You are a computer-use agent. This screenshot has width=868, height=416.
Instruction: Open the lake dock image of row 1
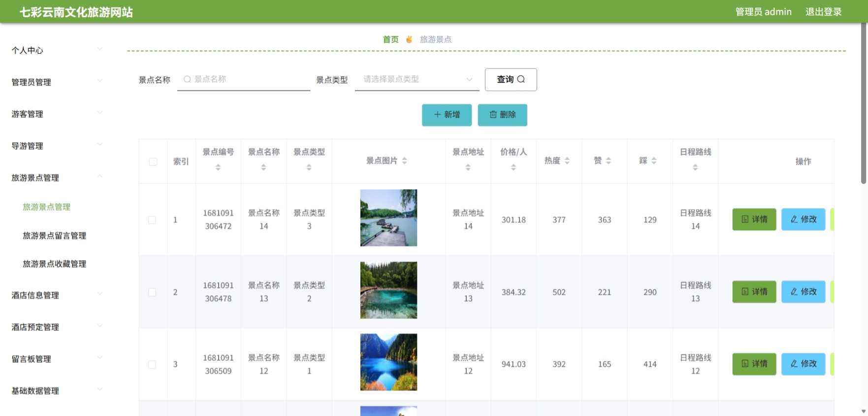pos(389,218)
